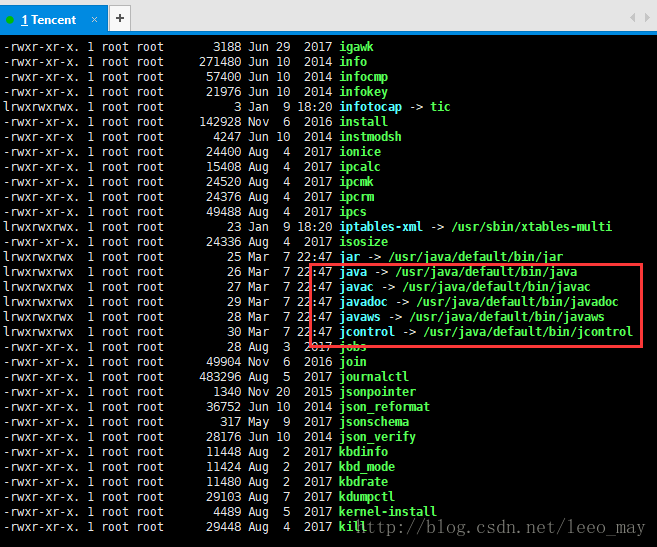This screenshot has height=547, width=657.
Task: Click the infotocap symlink name
Action: 370,107
